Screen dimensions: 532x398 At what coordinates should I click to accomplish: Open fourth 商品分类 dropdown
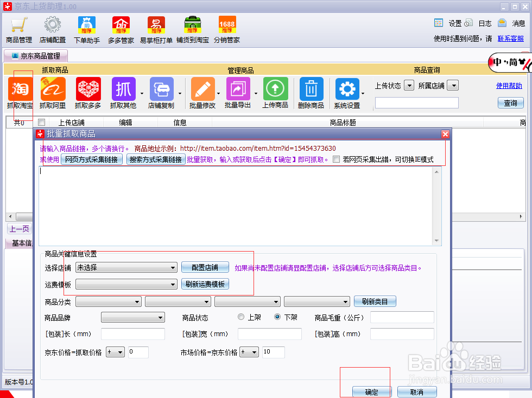click(x=317, y=301)
